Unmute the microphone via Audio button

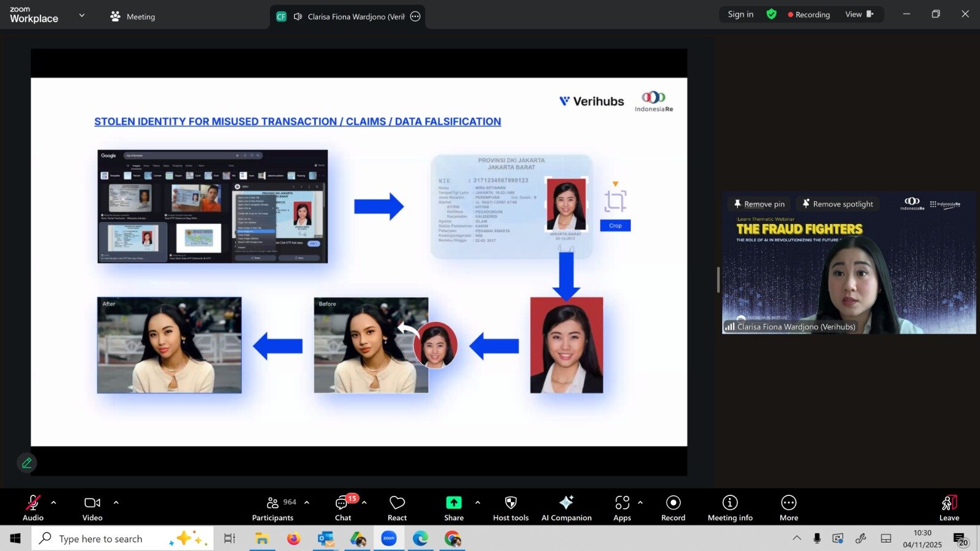(x=33, y=508)
